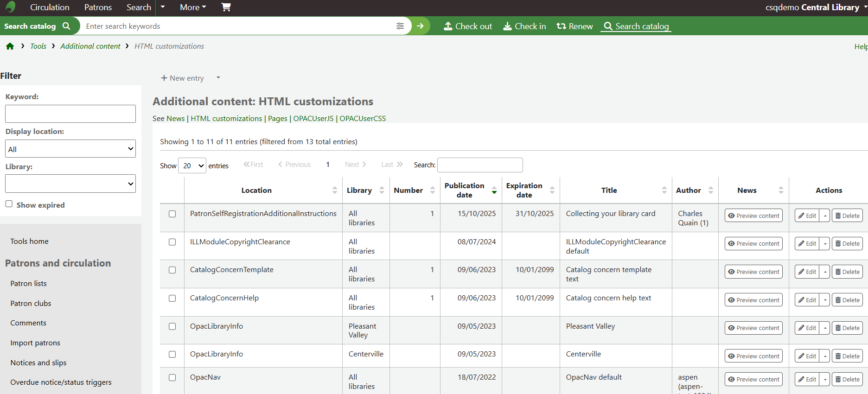Viewport: 868px width, 394px height.
Task: Enable the Show expired checkbox
Action: tap(9, 204)
